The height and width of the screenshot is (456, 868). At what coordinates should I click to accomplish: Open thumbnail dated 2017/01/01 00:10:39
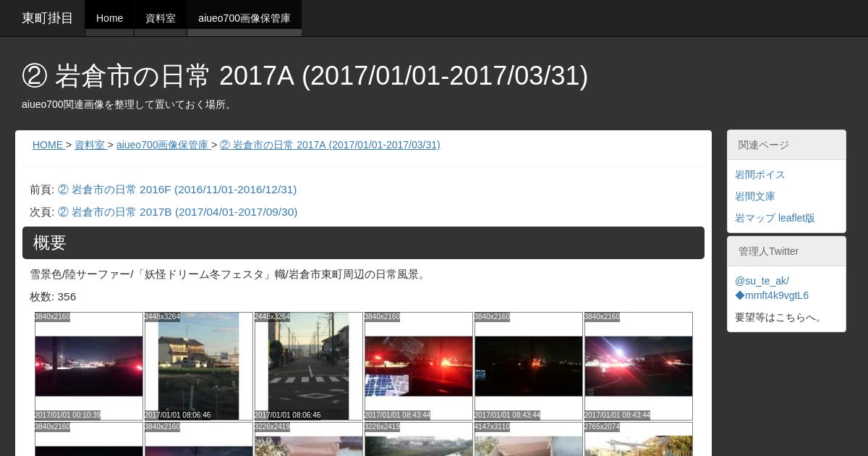point(89,366)
